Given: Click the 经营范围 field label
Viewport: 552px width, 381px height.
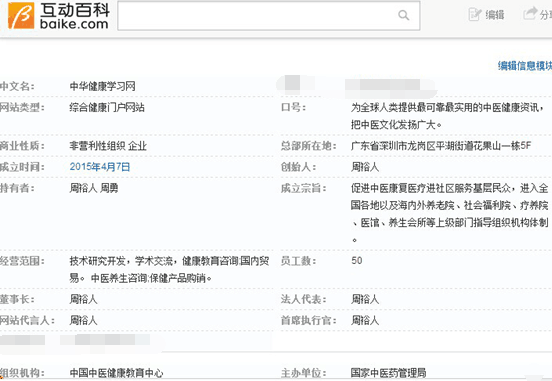Looking at the screenshot, I should pyautogui.click(x=22, y=261).
